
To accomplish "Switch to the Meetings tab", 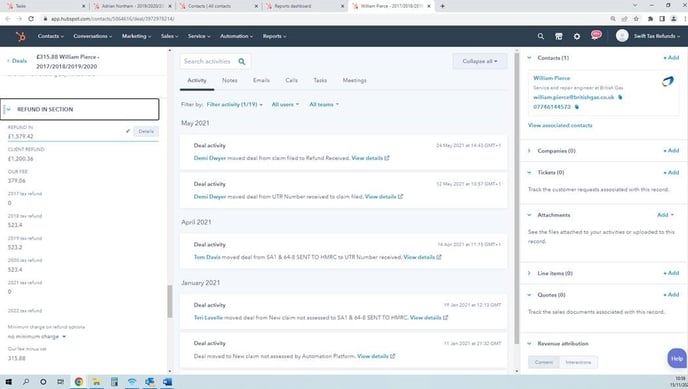I will click(x=355, y=80).
